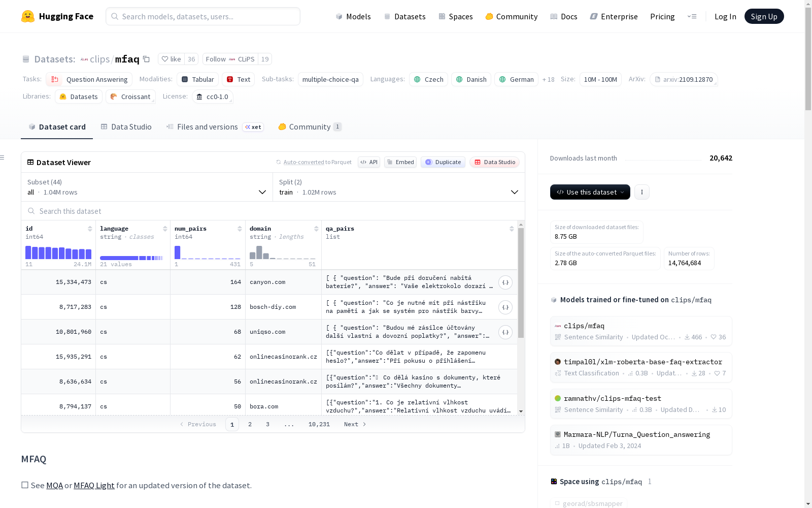Screen dimensions: 812x508
Task: Open Docs in the top navigation
Action: click(x=564, y=16)
